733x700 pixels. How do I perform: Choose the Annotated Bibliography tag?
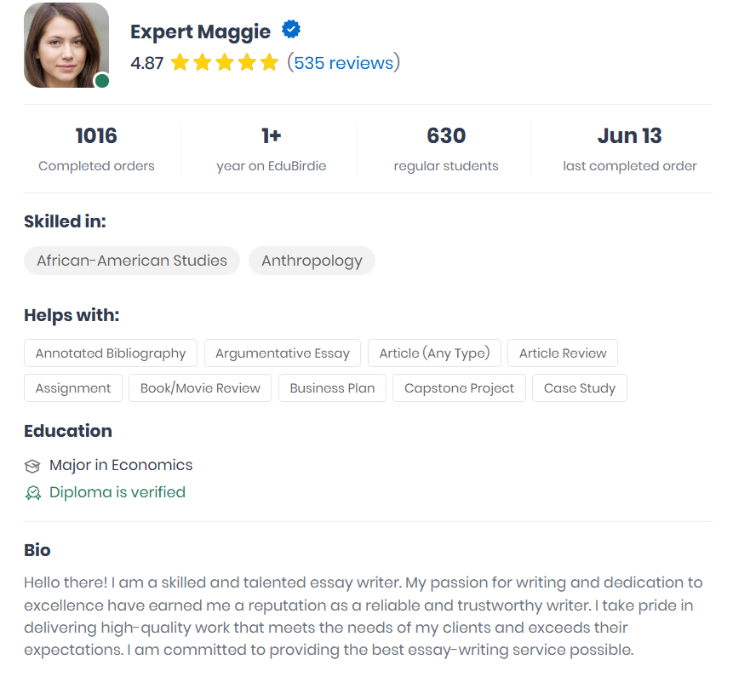pyautogui.click(x=111, y=353)
